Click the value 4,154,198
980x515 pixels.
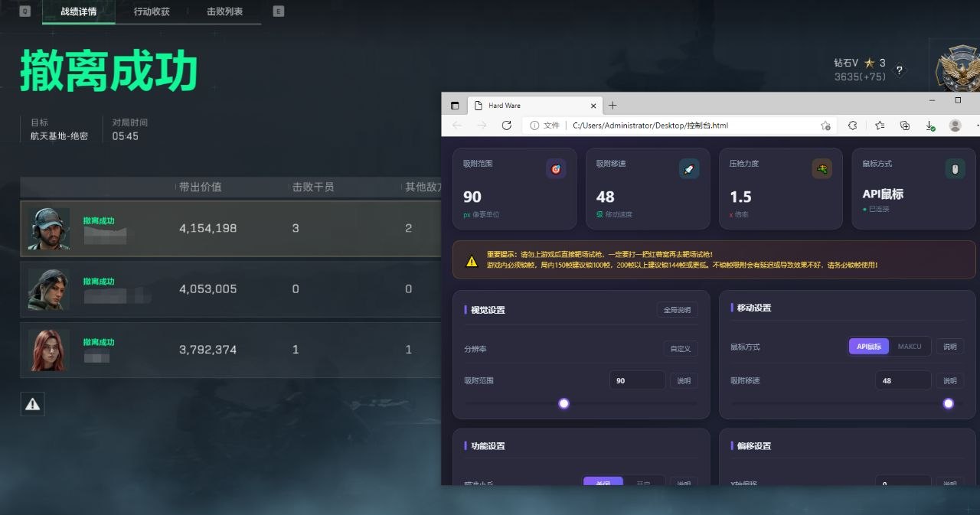207,228
